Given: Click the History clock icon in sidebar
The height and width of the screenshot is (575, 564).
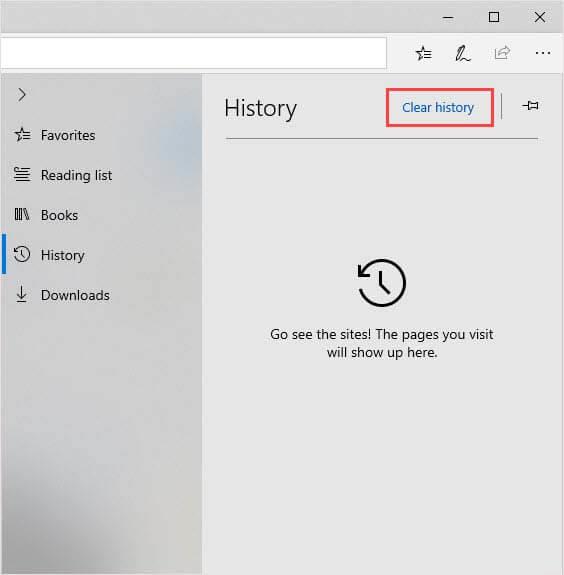Looking at the screenshot, I should click(x=22, y=254).
